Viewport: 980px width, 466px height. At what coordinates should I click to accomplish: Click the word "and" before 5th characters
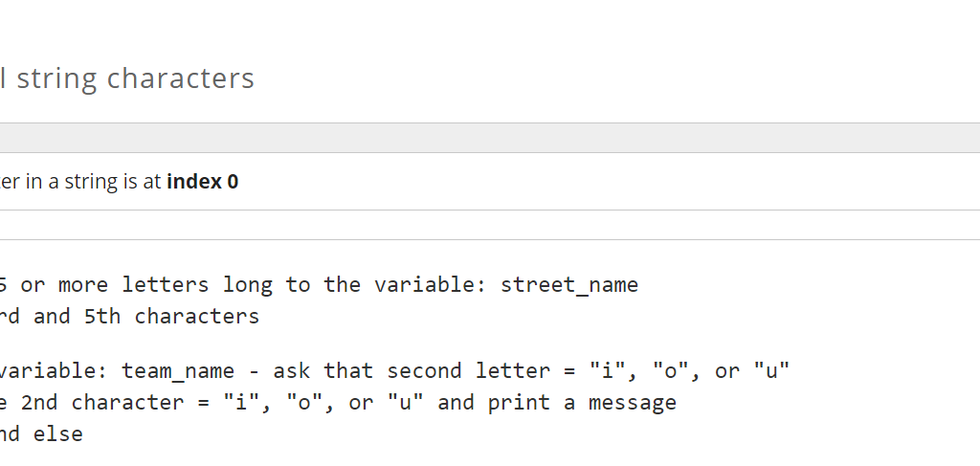53,317
